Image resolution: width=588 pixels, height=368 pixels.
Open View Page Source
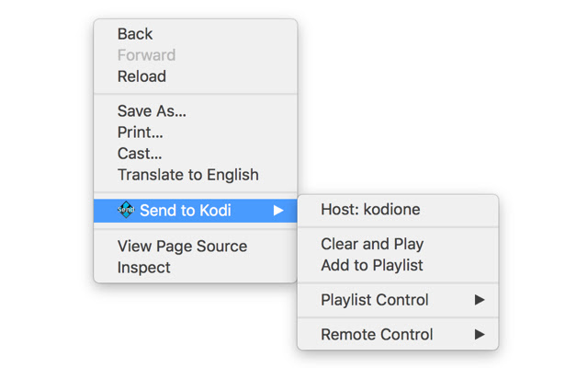182,247
